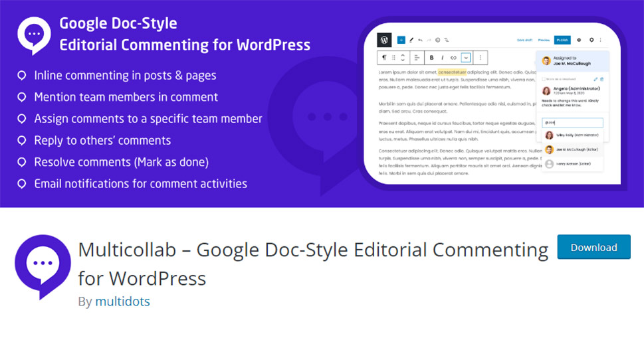This screenshot has height=344, width=644.
Task: Click the banner's white speech bubble logo
Action: [34, 35]
